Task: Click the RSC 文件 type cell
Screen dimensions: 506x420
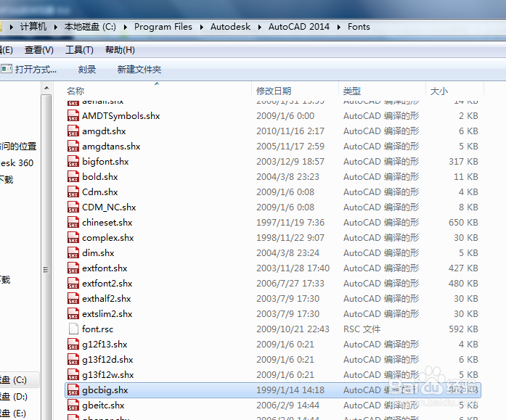Action: 362,329
